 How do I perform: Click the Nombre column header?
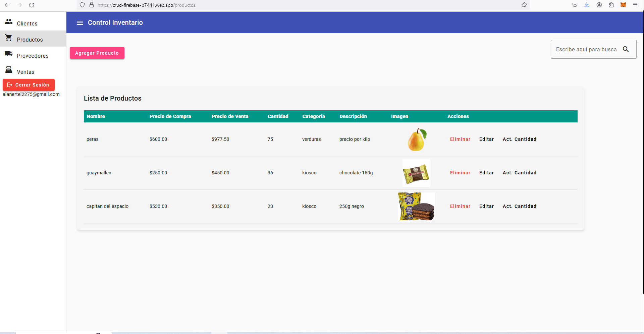(96, 116)
